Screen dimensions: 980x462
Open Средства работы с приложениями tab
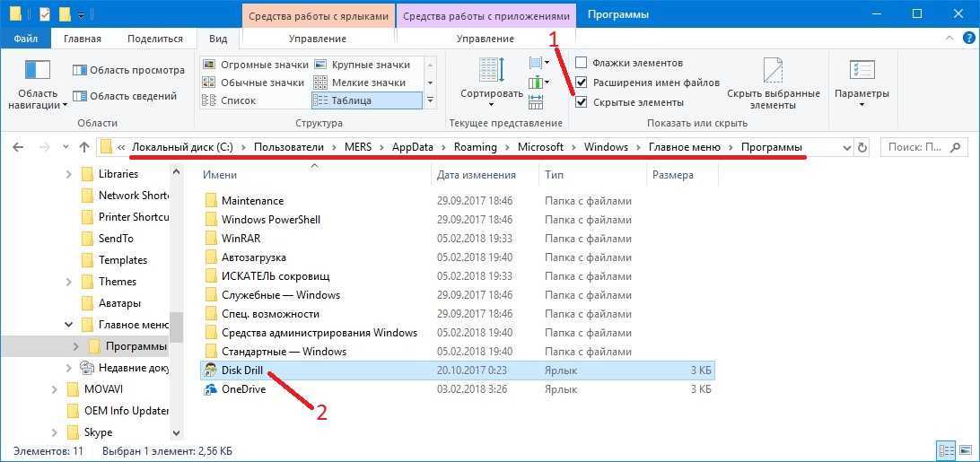pos(486,15)
